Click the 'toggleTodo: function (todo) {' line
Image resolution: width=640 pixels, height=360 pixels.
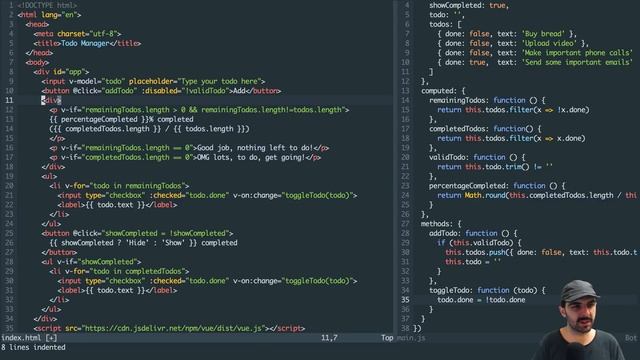pyautogui.click(x=487, y=290)
